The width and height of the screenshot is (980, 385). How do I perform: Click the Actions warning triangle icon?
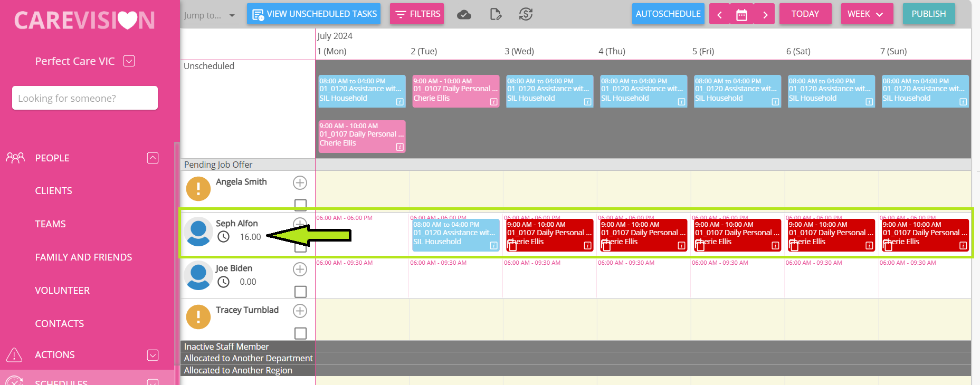click(14, 355)
